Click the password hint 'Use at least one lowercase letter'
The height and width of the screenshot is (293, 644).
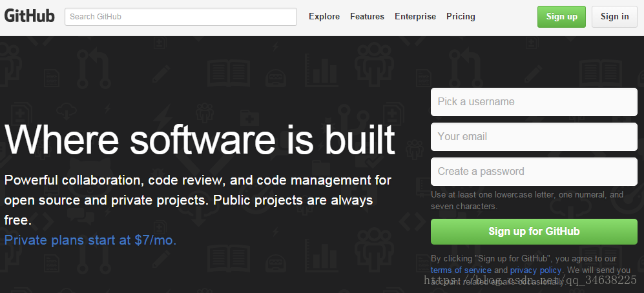527,200
